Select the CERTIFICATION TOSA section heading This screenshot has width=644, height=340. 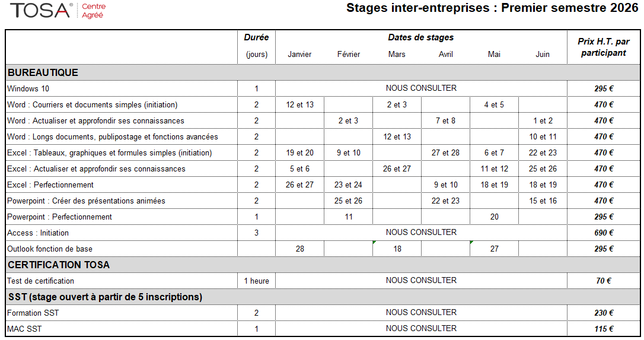point(59,265)
